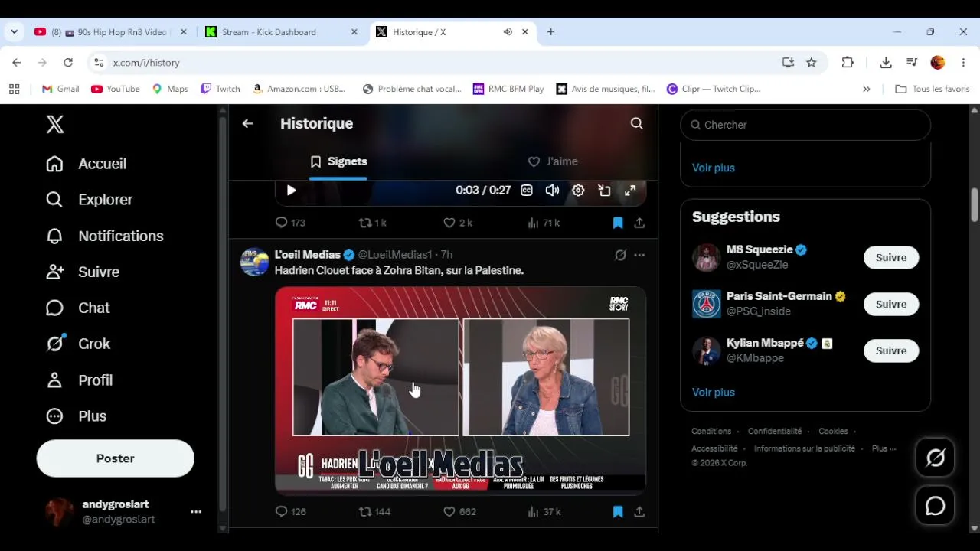Open the video settings gear
The width and height of the screenshot is (980, 551).
tap(578, 191)
